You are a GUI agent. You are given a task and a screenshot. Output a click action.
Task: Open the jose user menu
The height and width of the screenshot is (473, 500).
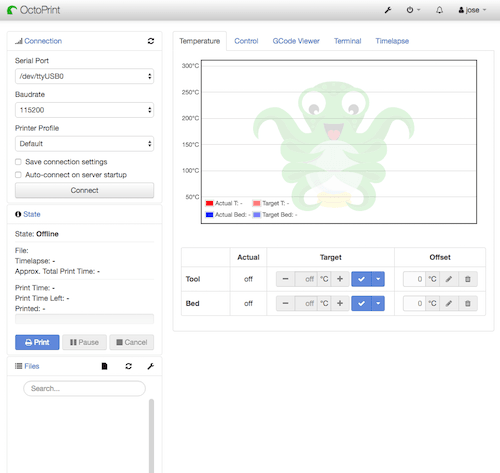[x=472, y=10]
